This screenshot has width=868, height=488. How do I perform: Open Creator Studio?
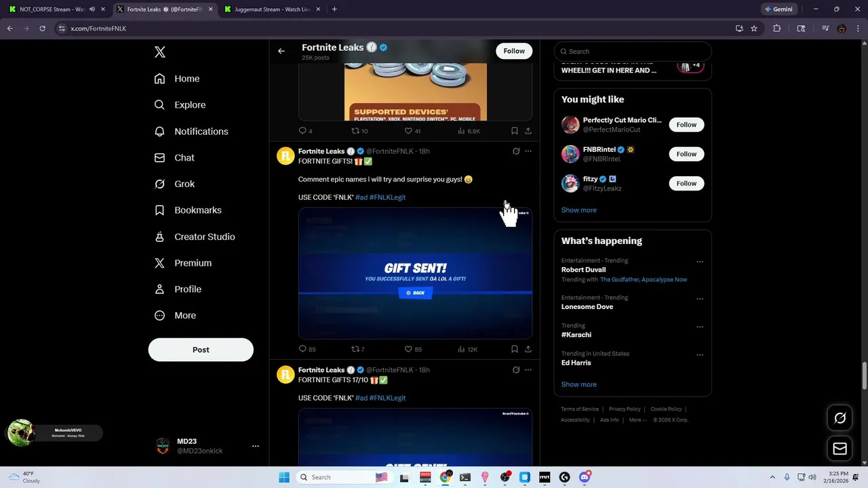195,237
